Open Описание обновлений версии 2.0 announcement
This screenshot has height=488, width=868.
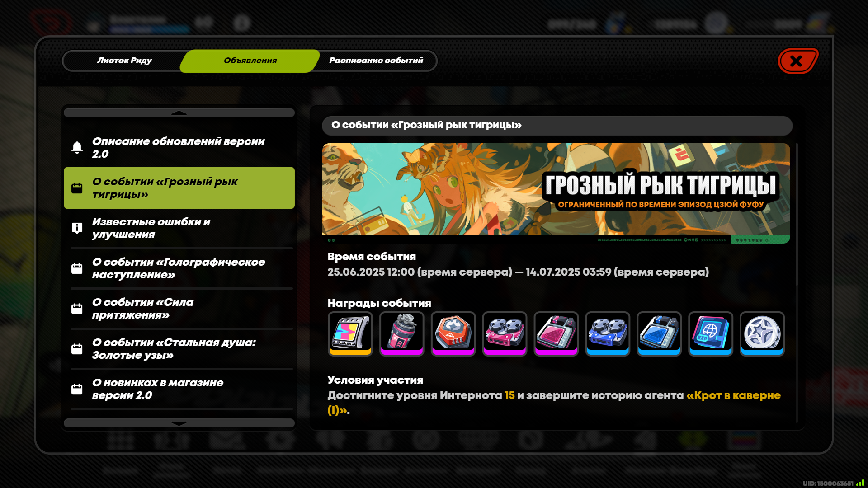pyautogui.click(x=179, y=148)
